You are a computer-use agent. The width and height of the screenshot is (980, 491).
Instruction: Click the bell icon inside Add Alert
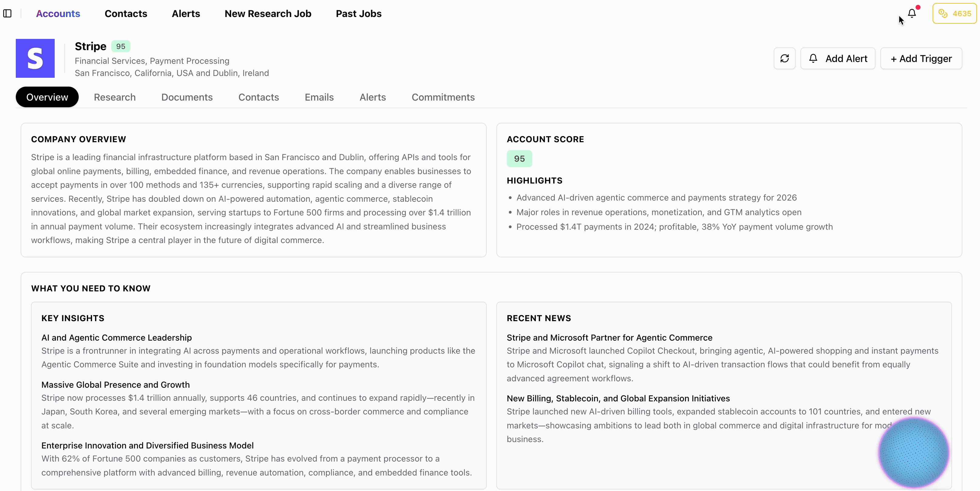tap(813, 58)
